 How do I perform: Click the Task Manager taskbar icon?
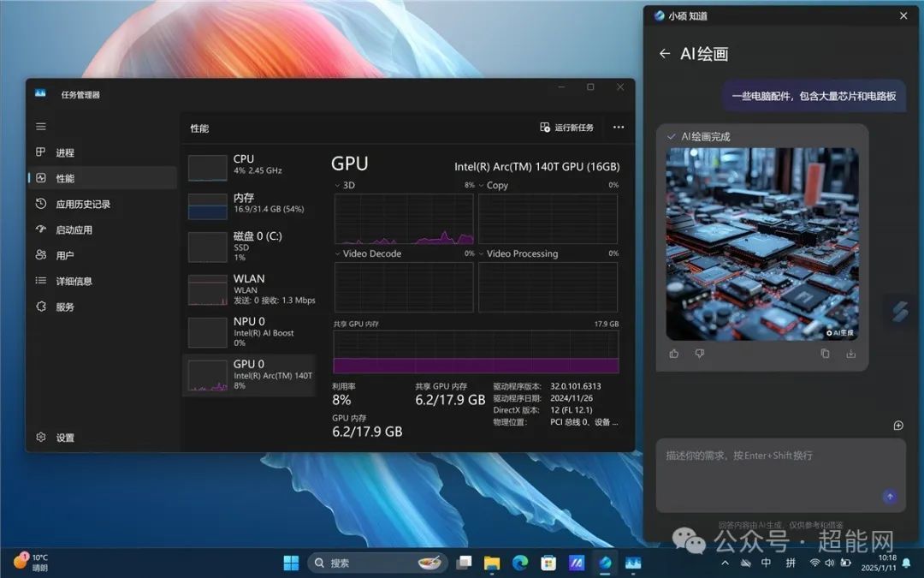point(633,563)
